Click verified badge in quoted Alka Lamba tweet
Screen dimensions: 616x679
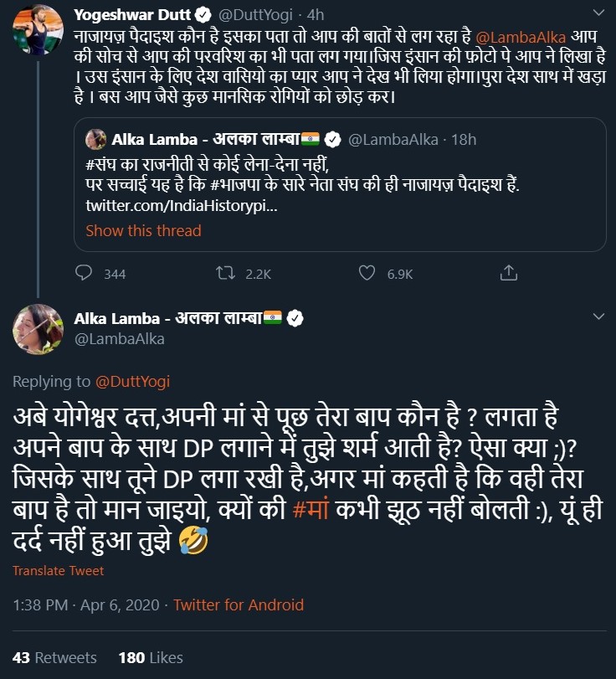click(x=332, y=139)
